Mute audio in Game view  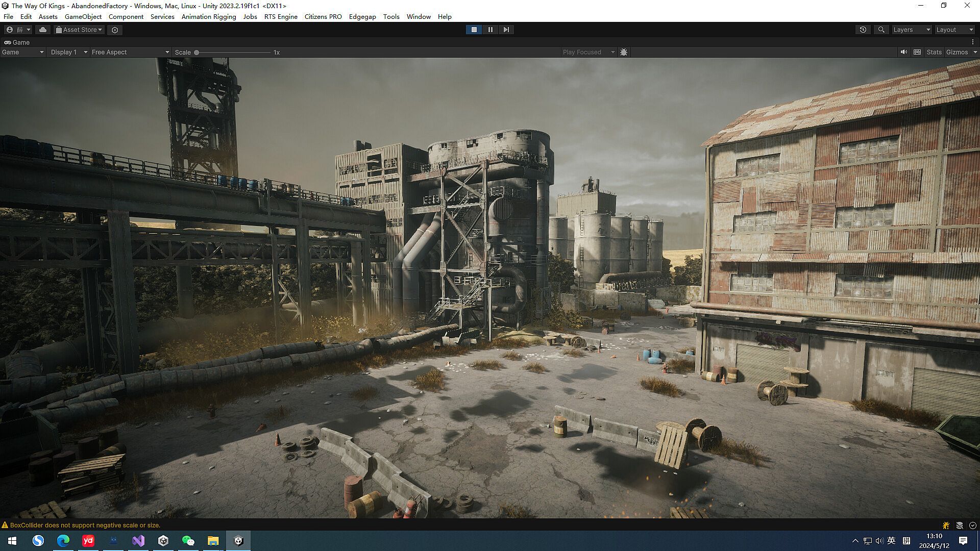point(903,52)
